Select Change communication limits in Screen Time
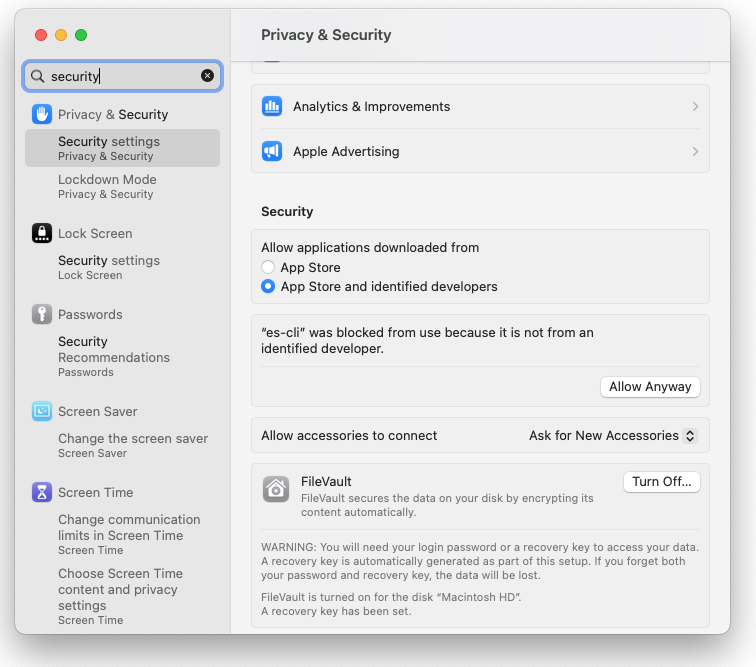The width and height of the screenshot is (756, 667). click(x=122, y=534)
